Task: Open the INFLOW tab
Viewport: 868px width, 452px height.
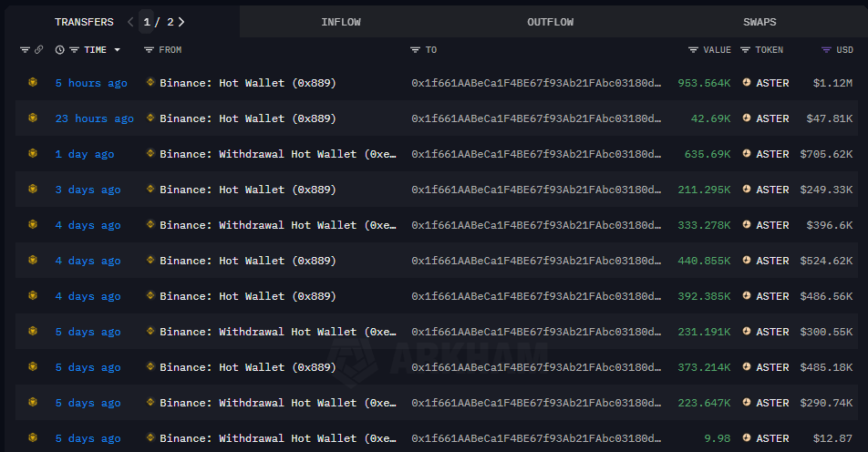Action: click(x=341, y=22)
